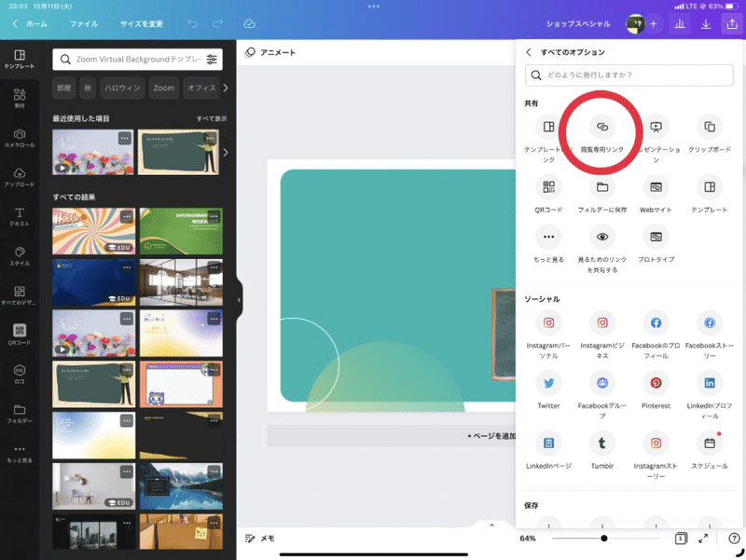Image resolution: width=746 pixels, height=560 pixels.
Task: Expand recent items with right arrow
Action: pyautogui.click(x=226, y=153)
